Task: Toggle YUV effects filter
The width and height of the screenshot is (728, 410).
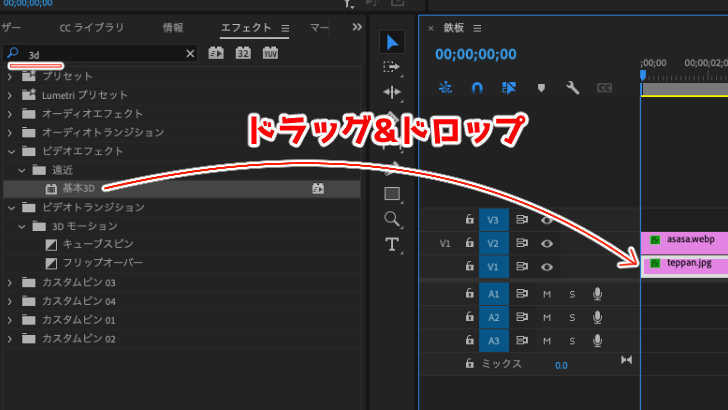Action: 270,53
